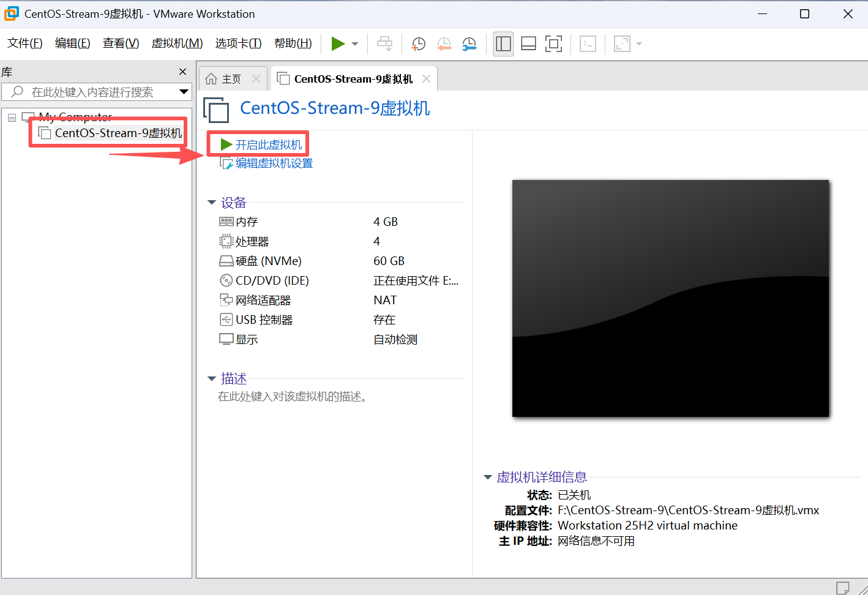Click the 60 GB disk value
Screen dimensions: 868x595
tap(389, 261)
